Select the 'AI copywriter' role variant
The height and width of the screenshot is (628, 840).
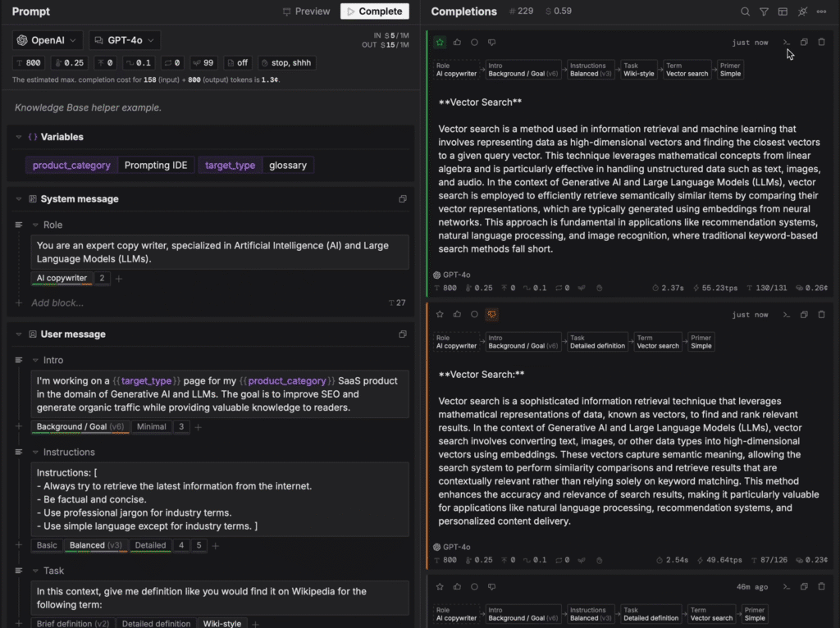click(x=62, y=278)
